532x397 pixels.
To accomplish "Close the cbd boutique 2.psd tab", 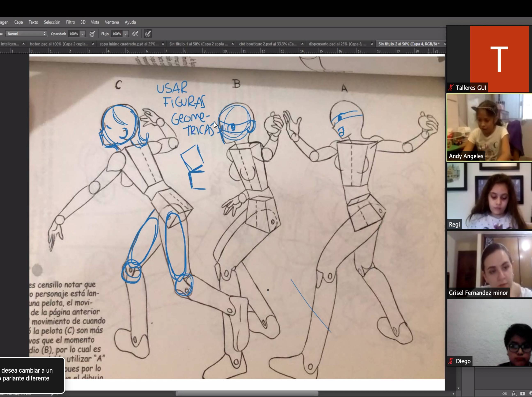I will pos(302,44).
